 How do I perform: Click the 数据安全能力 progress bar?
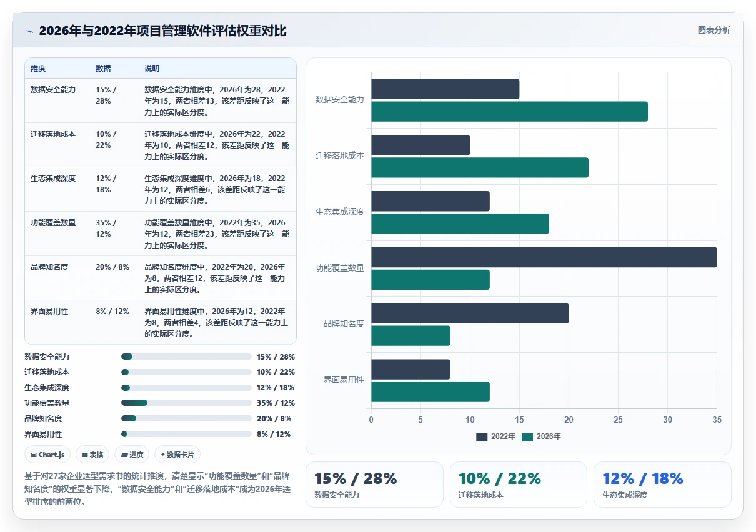pos(186,357)
